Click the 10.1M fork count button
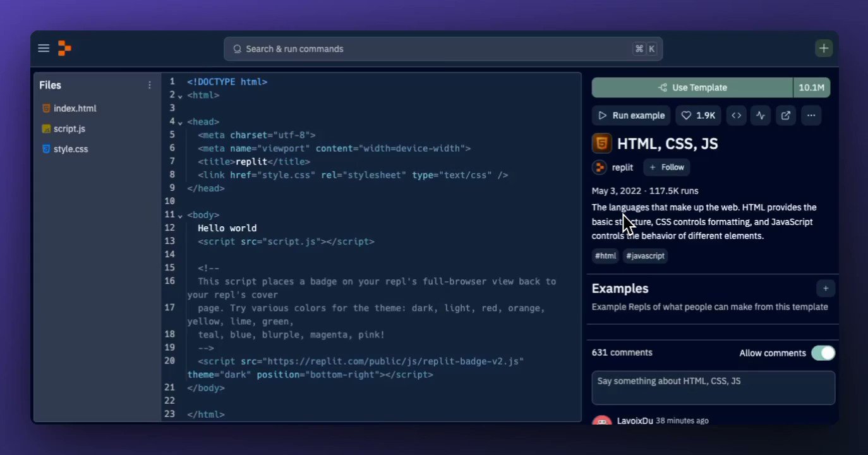This screenshot has height=455, width=868. (x=812, y=88)
